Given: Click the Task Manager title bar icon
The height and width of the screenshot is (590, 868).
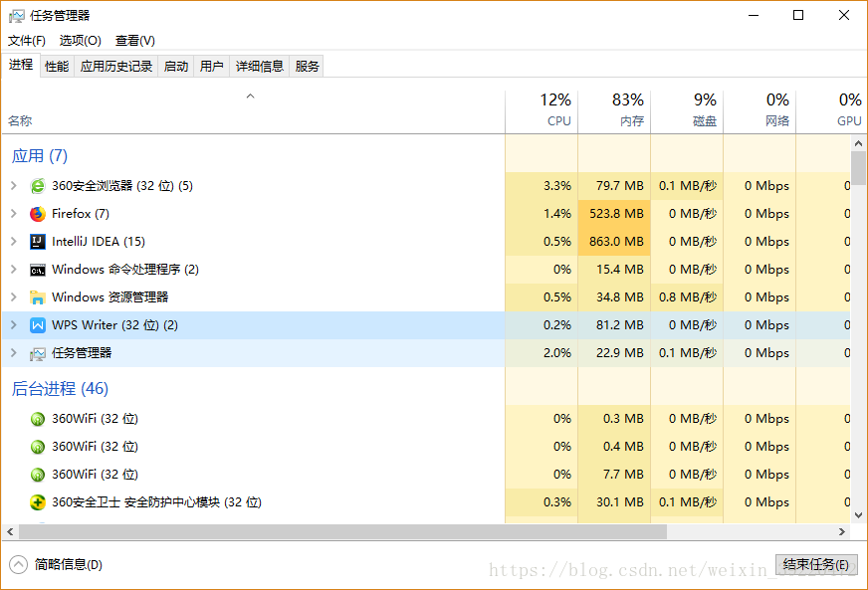Looking at the screenshot, I should (x=17, y=16).
